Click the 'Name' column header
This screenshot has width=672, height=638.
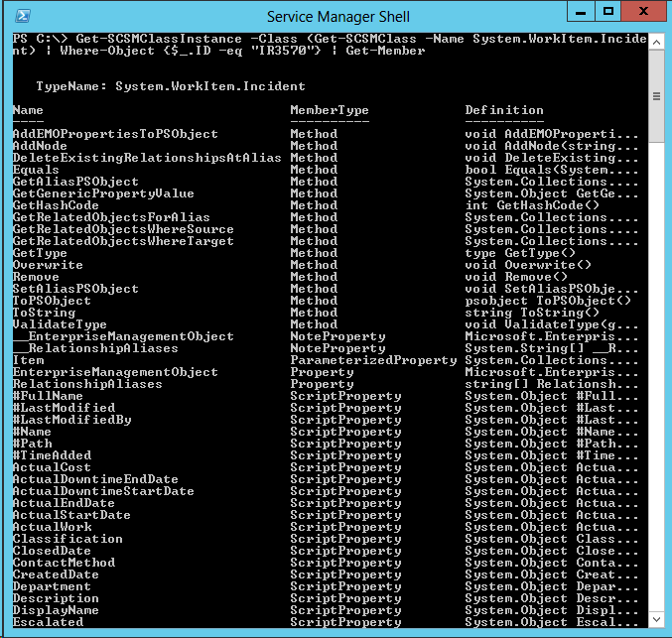point(28,110)
